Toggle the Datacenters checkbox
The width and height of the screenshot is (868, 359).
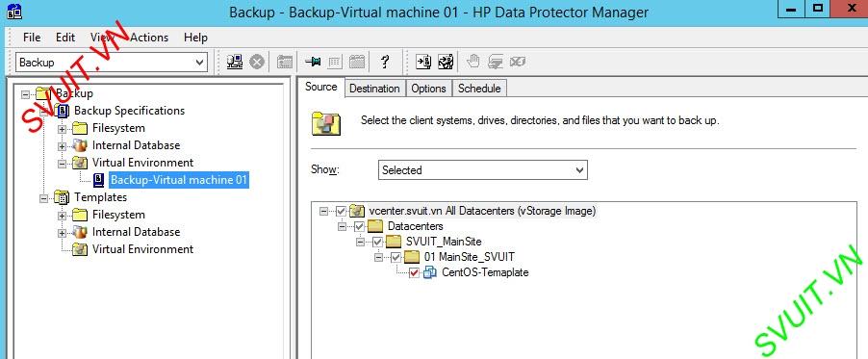[359, 226]
